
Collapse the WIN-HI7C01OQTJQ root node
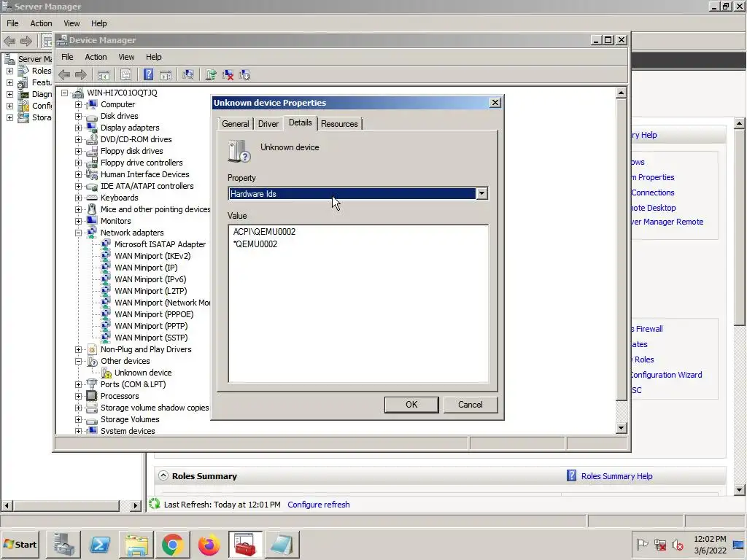(64, 93)
